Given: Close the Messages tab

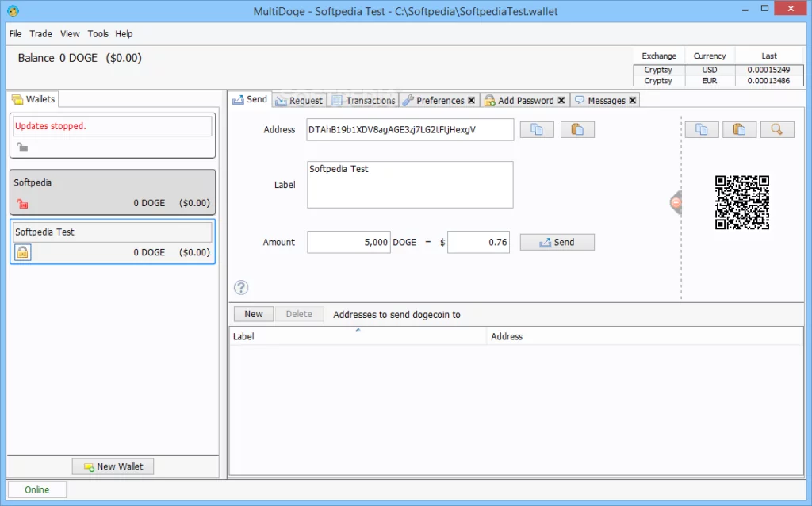Looking at the screenshot, I should pos(632,101).
